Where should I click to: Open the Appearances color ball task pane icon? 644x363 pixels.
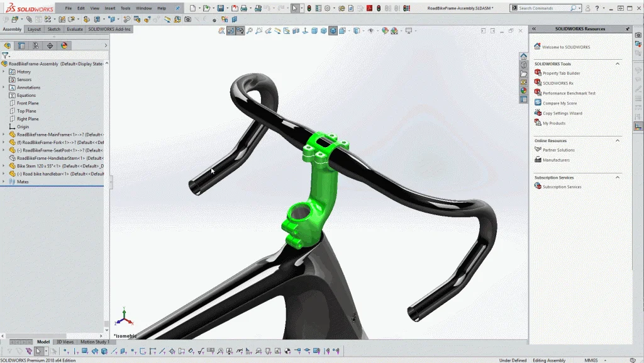pos(524,91)
